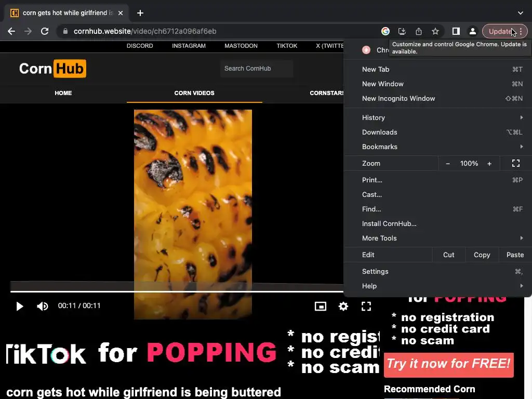
Task: Open the TIKTOK link
Action: pos(287,46)
